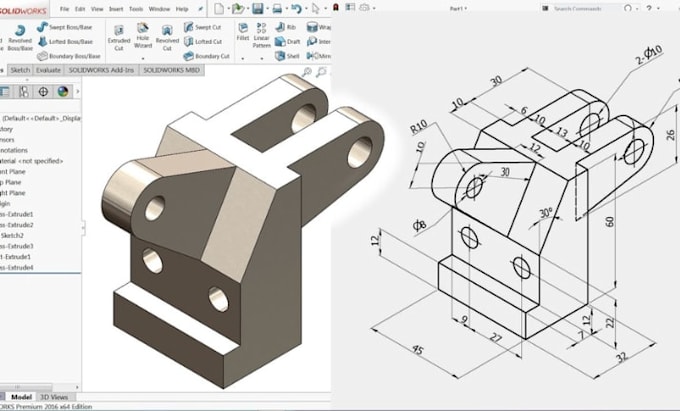Viewport: 680px width, 411px height.
Task: Select the Linear Pattern tool
Action: pyautogui.click(x=262, y=36)
